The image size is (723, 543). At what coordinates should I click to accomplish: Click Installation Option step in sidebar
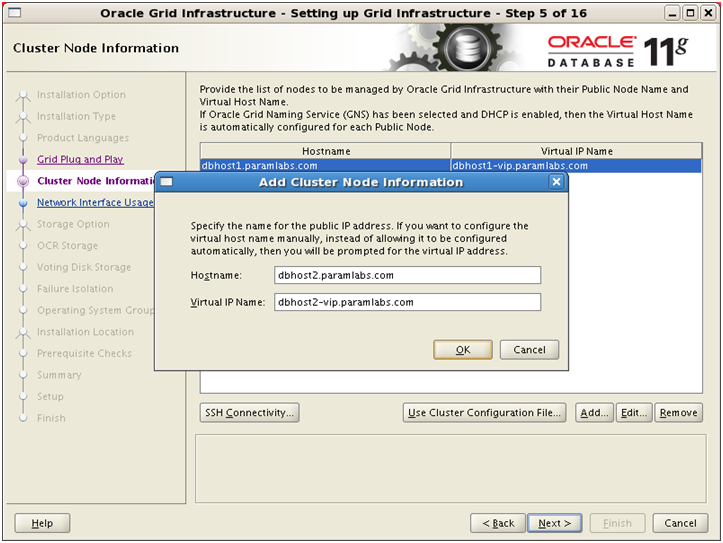[81, 94]
